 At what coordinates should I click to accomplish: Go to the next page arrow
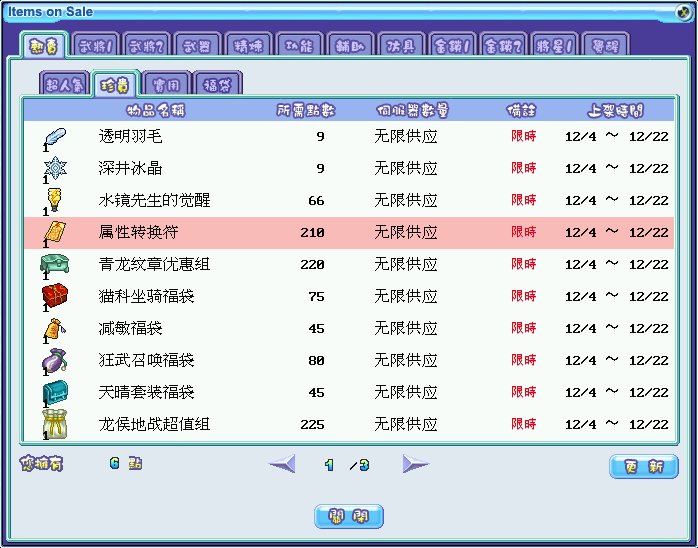coord(415,464)
